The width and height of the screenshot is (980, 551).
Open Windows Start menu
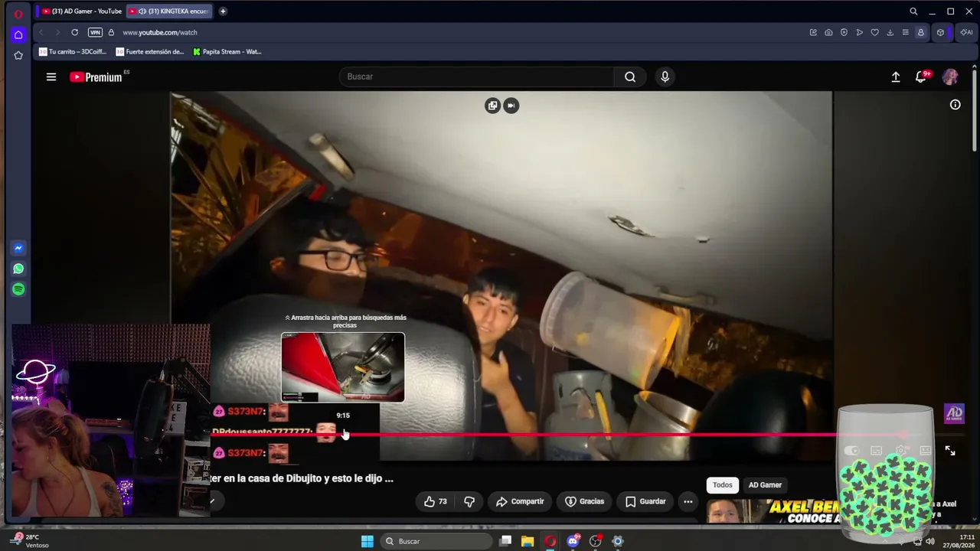click(x=367, y=541)
